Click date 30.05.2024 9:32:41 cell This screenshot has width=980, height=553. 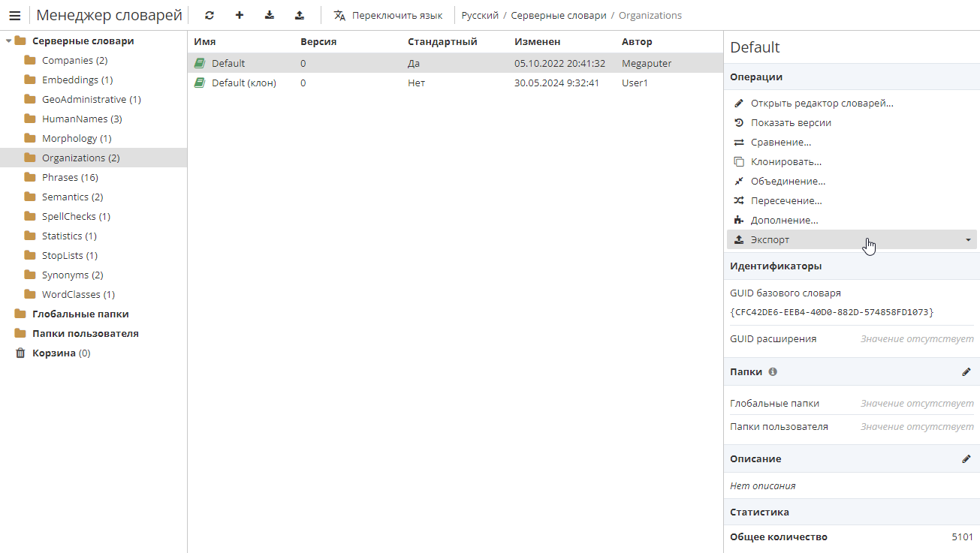pyautogui.click(x=556, y=83)
